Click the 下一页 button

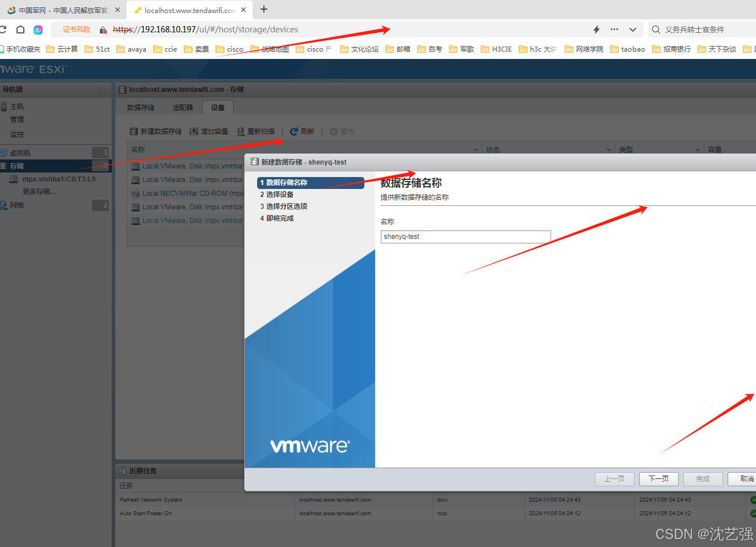coord(659,479)
